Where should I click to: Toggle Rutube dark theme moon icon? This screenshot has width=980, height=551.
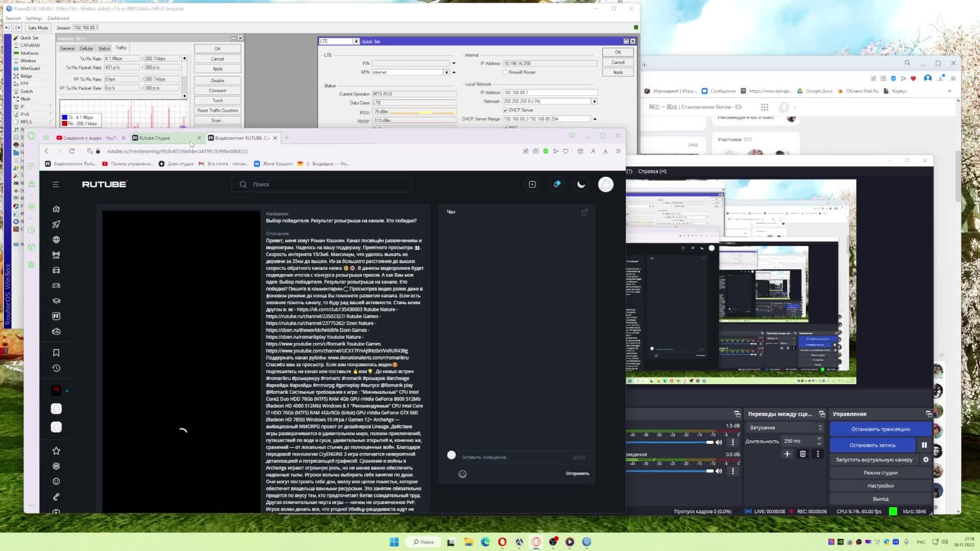click(581, 184)
